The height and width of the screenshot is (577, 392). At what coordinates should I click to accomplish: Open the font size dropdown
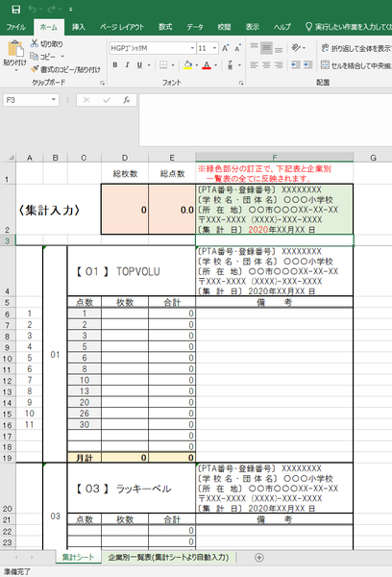point(215,48)
